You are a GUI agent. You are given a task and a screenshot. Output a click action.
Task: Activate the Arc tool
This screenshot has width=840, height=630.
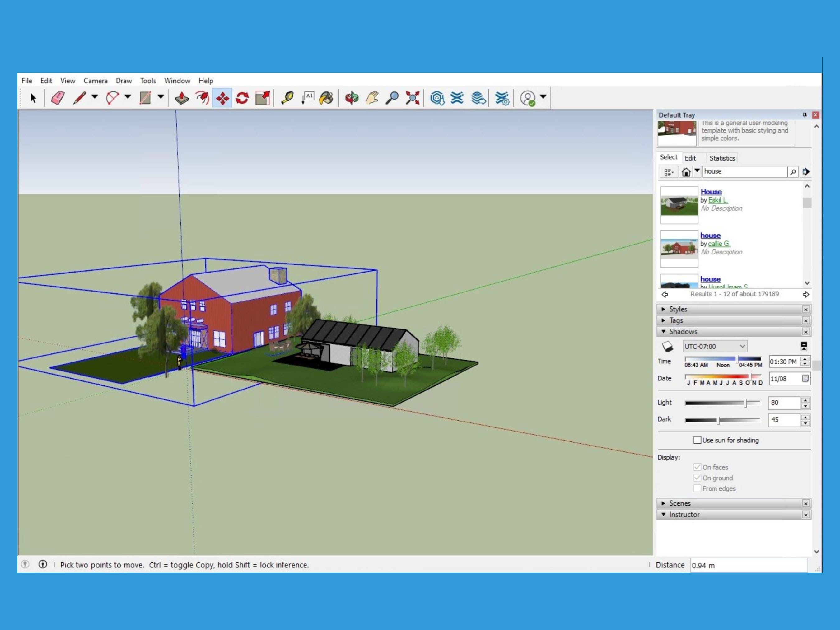112,98
